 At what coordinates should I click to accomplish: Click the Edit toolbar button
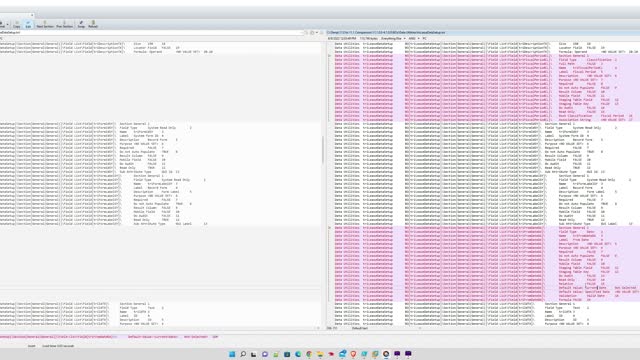[28, 24]
